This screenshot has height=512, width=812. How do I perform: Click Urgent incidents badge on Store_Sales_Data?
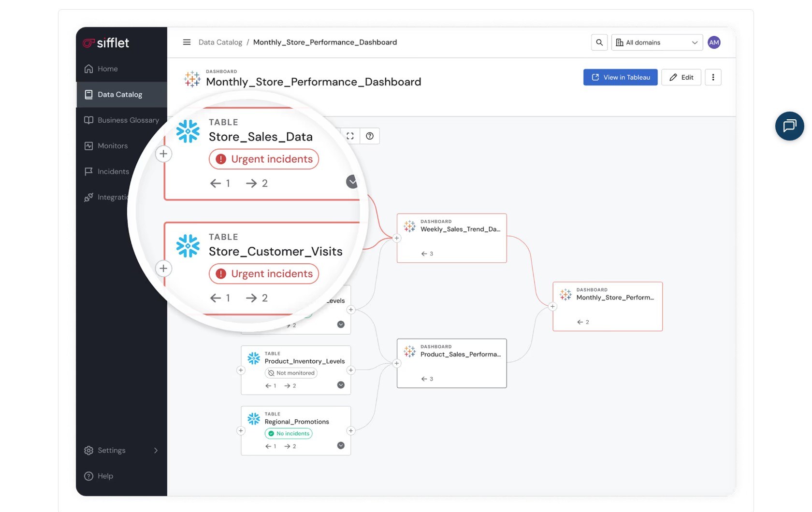pyautogui.click(x=264, y=159)
